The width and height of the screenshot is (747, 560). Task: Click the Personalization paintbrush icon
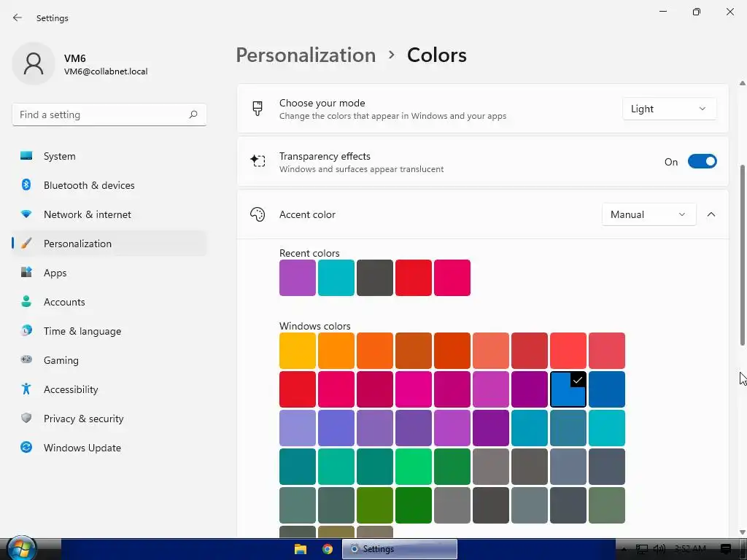26,244
